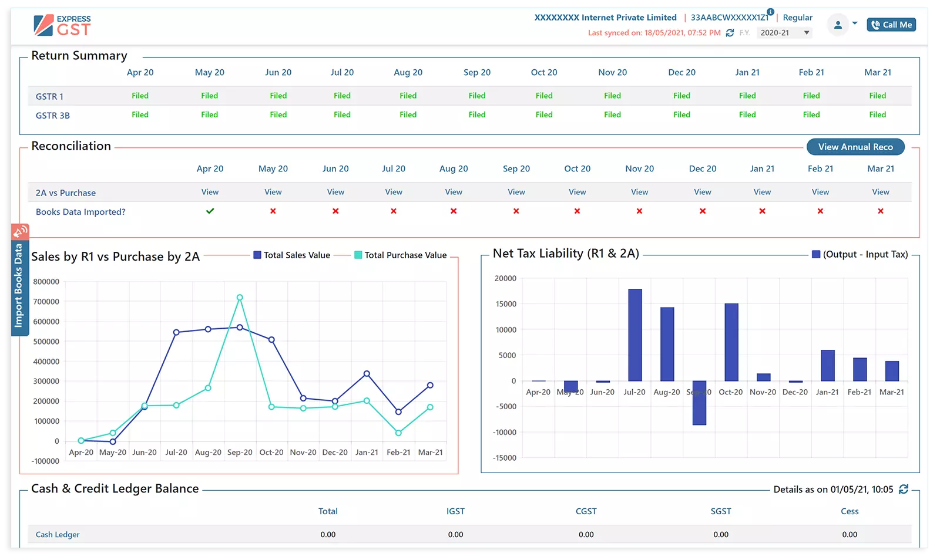This screenshot has height=560, width=940.
Task: Expand the profile dropdown chevron
Action: (x=855, y=25)
